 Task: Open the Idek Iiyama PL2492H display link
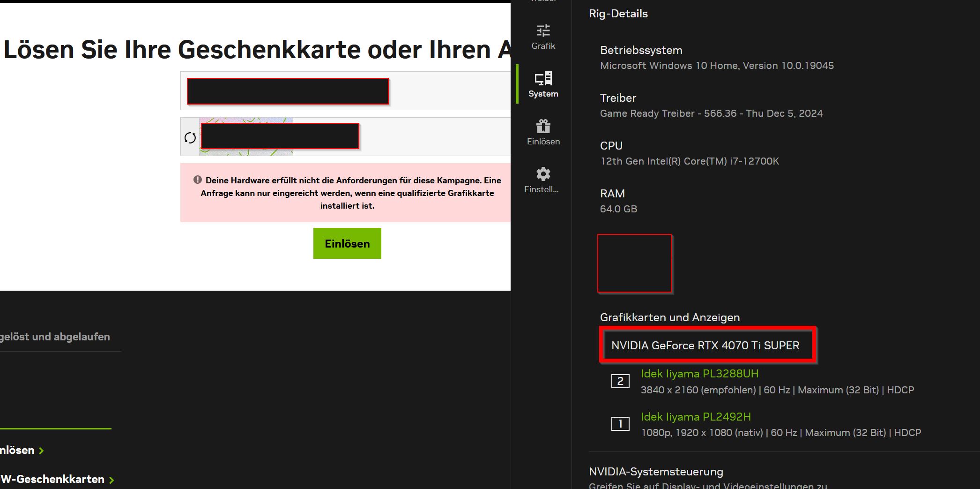696,417
